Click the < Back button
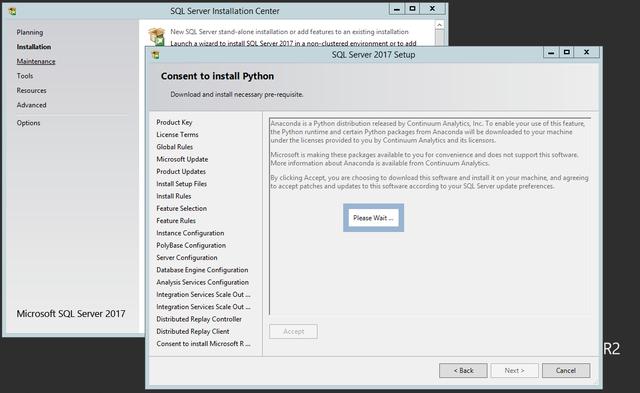 463,371
